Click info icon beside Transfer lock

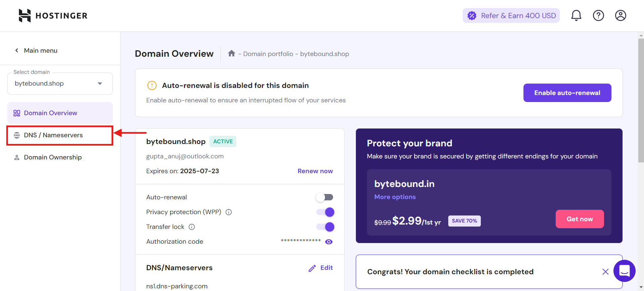click(x=192, y=227)
